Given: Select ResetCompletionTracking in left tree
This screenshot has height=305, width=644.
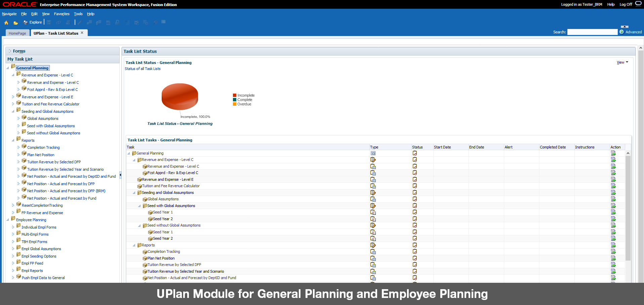Looking at the screenshot, I should coord(42,205).
